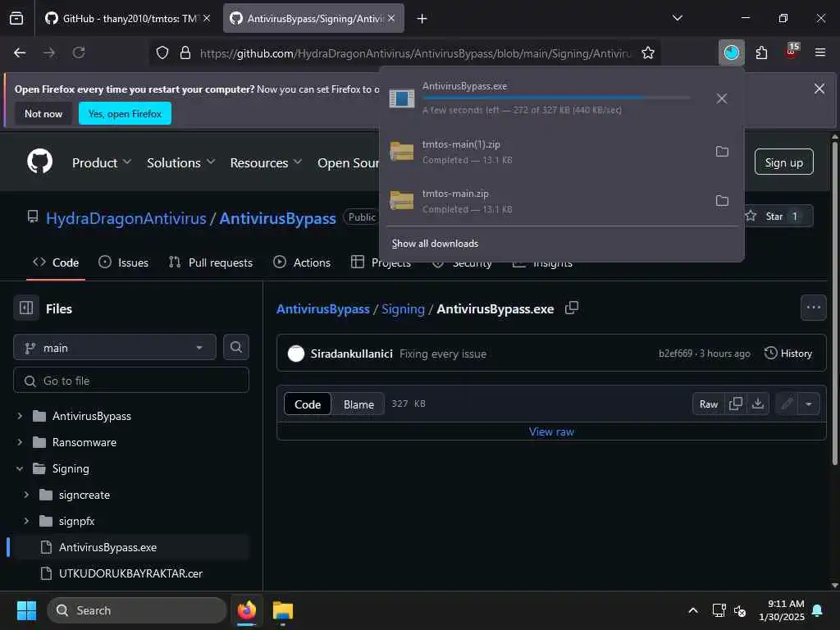Expand AntivirusBypass folder in tree
Viewport: 840px width, 630px height.
20,416
